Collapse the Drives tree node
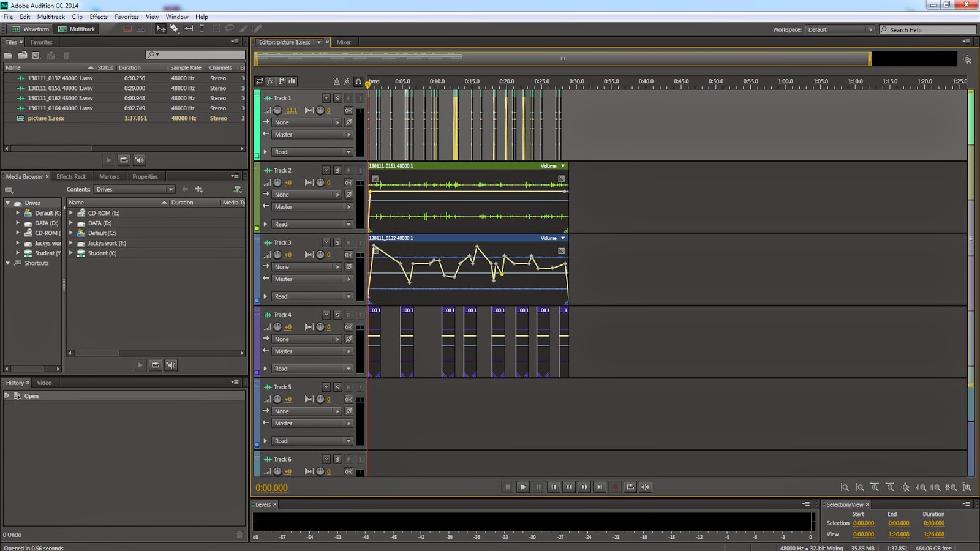980x551 pixels. tap(8, 203)
